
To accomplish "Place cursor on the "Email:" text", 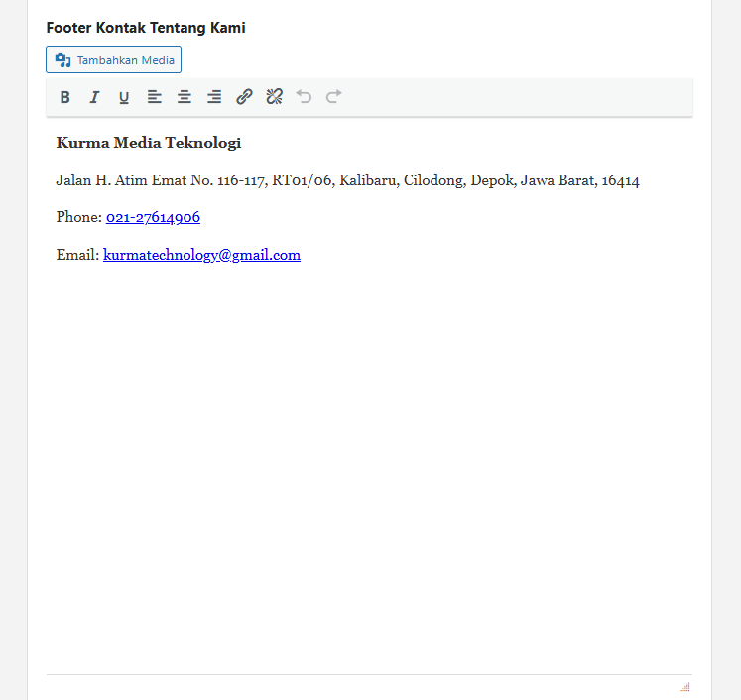I will 77,255.
